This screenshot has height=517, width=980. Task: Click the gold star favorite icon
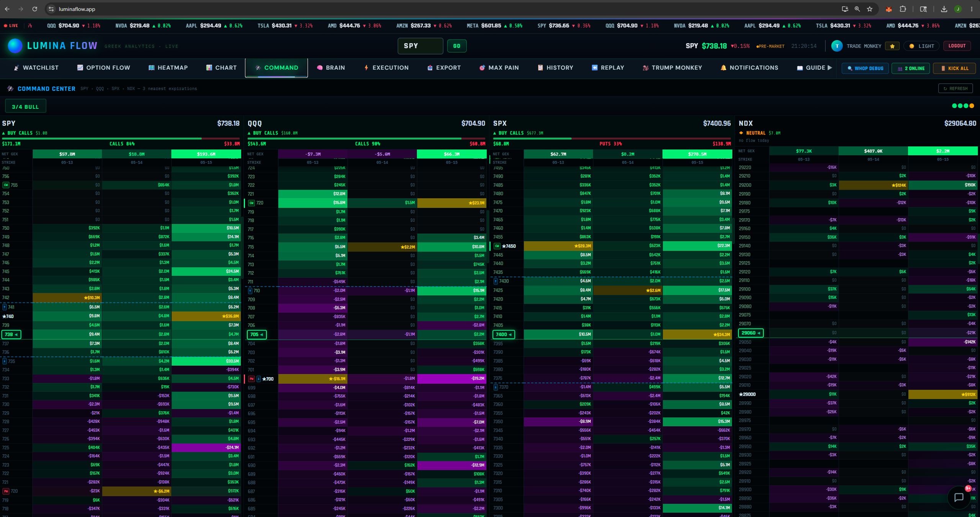[892, 46]
